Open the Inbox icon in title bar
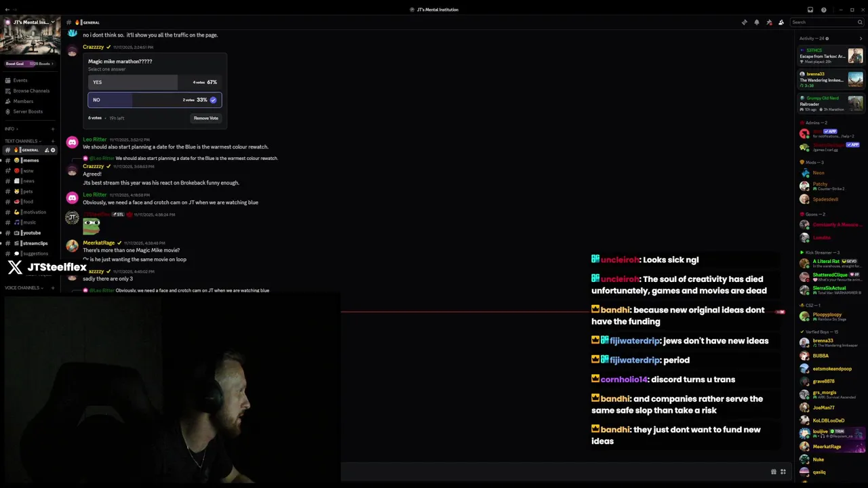Viewport: 868px width, 488px height. (810, 9)
